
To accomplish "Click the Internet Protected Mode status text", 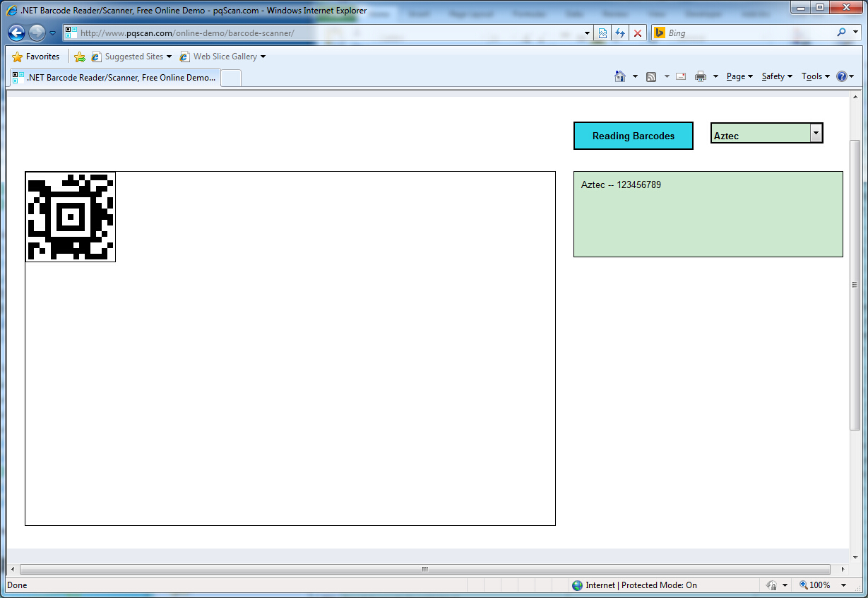I will [x=641, y=585].
